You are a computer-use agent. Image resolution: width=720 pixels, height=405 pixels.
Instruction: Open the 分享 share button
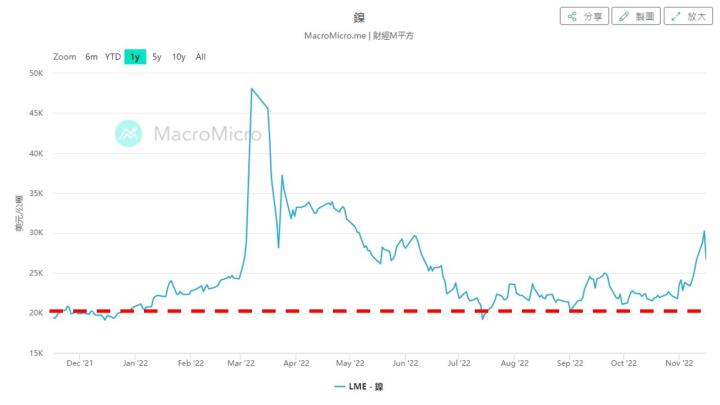point(584,17)
